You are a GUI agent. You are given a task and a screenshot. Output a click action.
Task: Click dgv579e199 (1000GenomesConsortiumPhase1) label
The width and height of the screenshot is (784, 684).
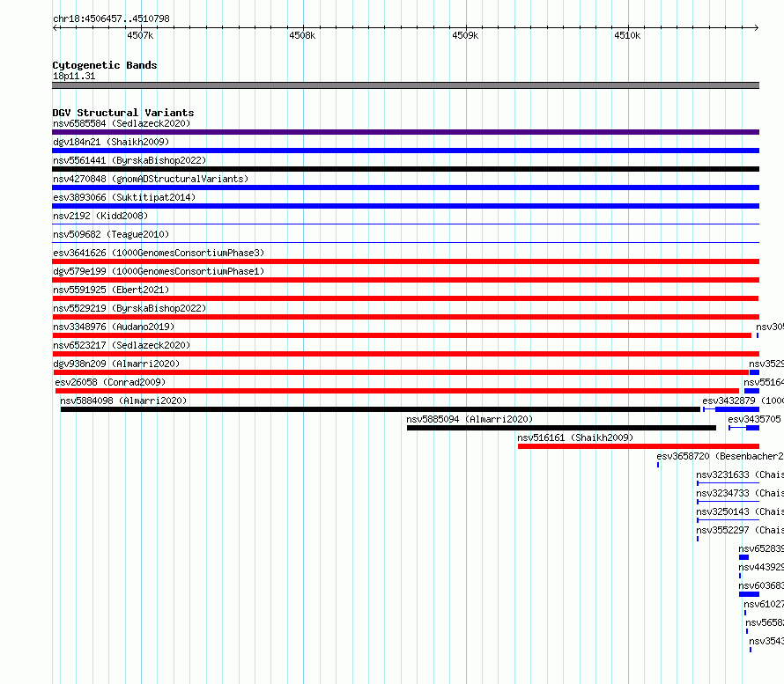(x=159, y=271)
